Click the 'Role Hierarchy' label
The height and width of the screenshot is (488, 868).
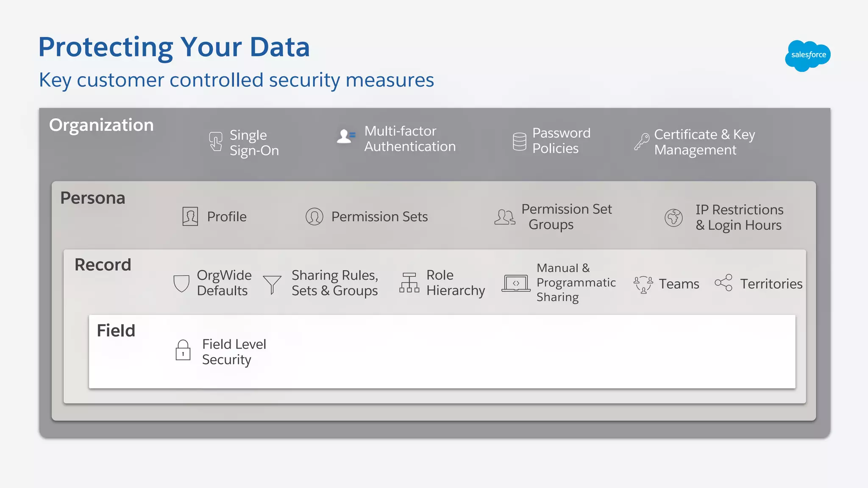(x=456, y=283)
